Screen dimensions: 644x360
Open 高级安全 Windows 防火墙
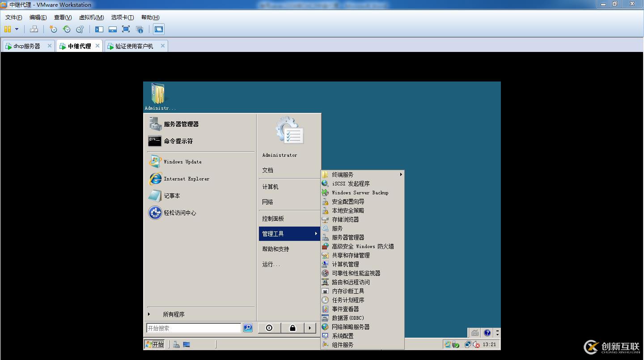pos(362,246)
